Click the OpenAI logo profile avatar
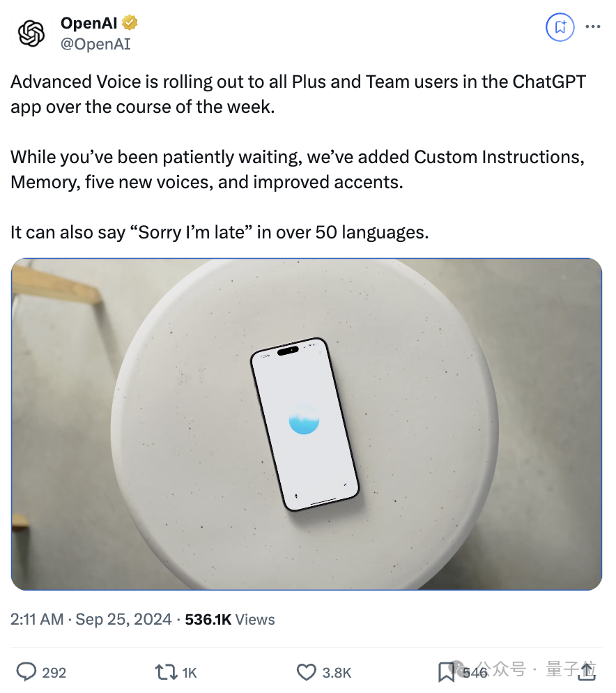616x693 pixels. [x=31, y=33]
